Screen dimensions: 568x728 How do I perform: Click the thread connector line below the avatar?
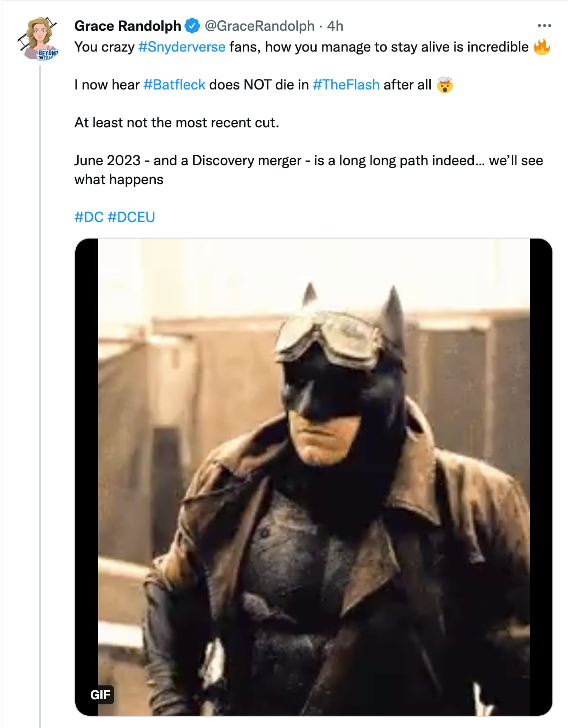point(40,379)
